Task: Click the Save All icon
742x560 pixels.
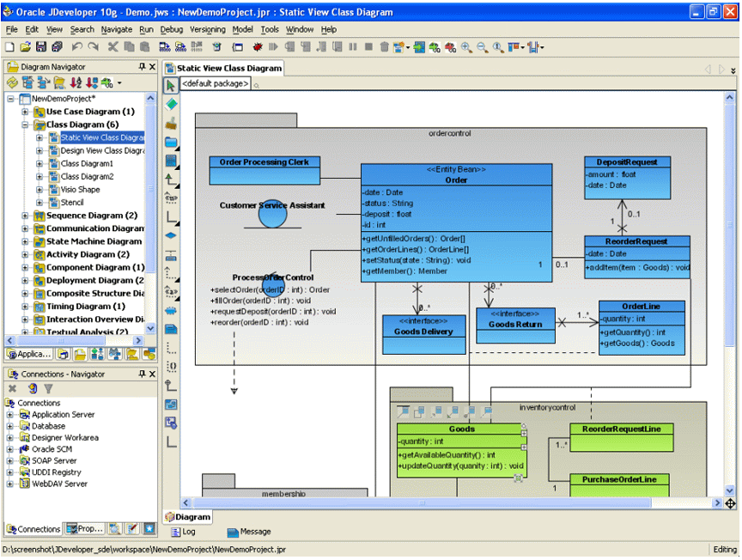Action: (58, 47)
